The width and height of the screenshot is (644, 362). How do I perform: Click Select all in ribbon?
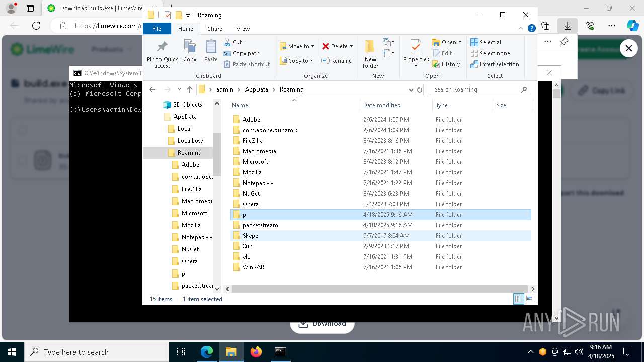(x=487, y=42)
